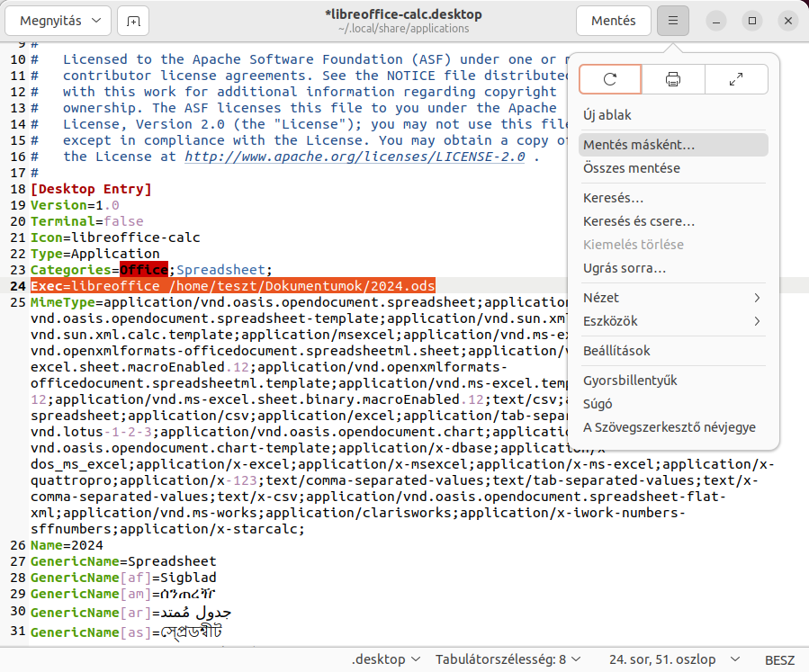Click the GenericName[ar] line
Viewport: 809px width, 672px height.
pos(130,613)
